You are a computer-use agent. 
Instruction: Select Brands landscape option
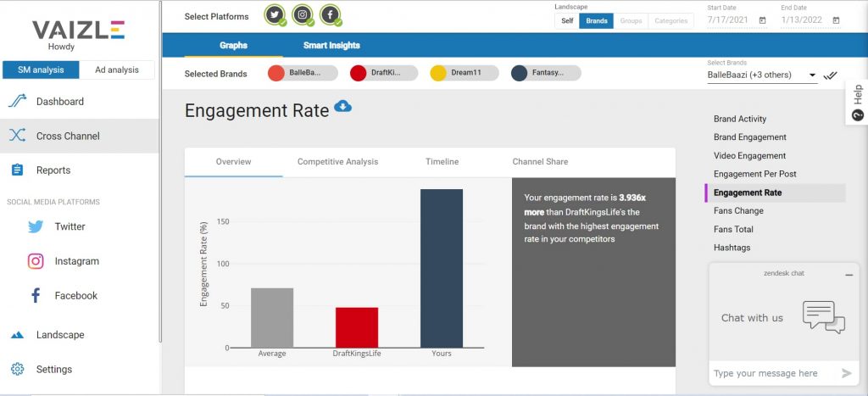[x=597, y=21]
